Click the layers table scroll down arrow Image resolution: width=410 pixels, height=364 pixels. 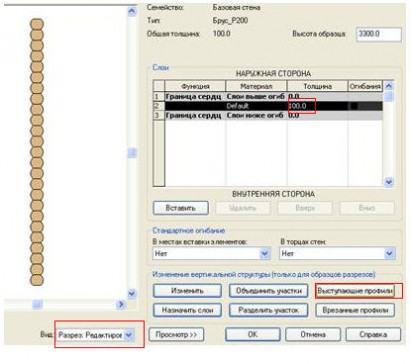389,182
